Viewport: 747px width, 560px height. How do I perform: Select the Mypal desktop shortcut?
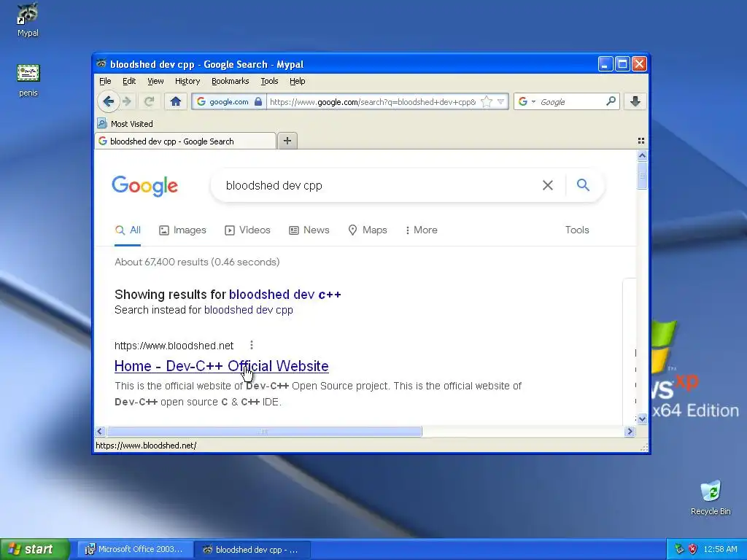[x=28, y=20]
